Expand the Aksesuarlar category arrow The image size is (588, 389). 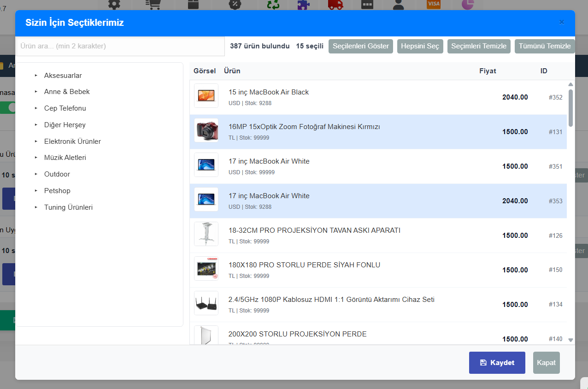pyautogui.click(x=36, y=76)
